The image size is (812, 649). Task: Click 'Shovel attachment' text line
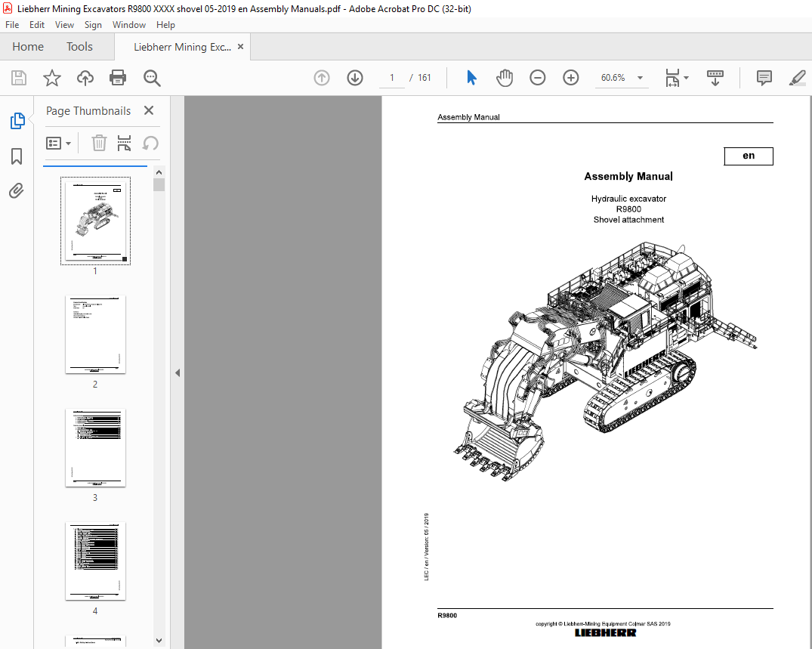click(628, 220)
